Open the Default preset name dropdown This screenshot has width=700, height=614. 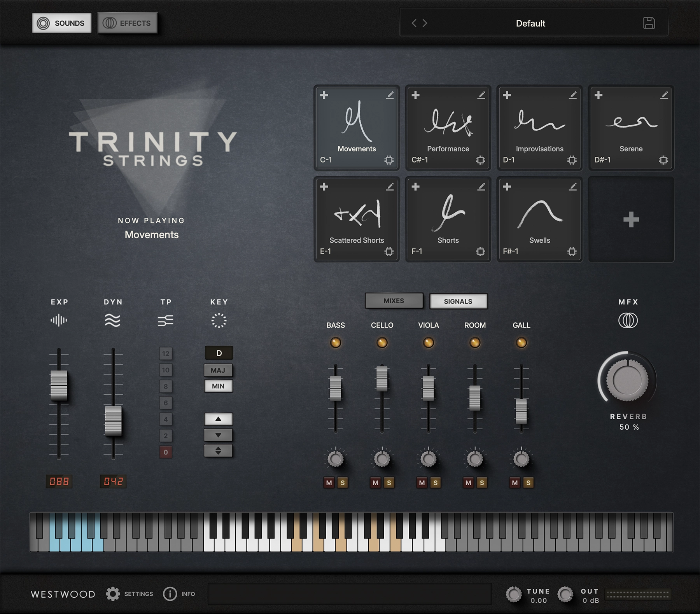point(530,23)
